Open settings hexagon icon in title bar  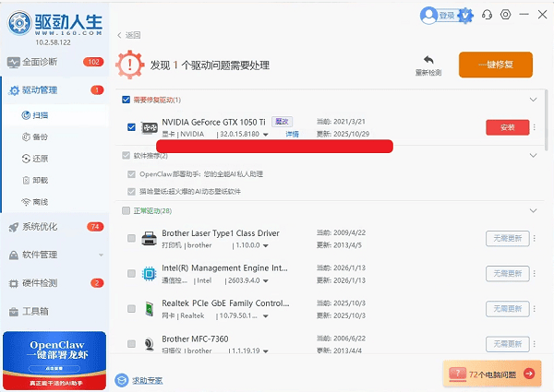[506, 15]
